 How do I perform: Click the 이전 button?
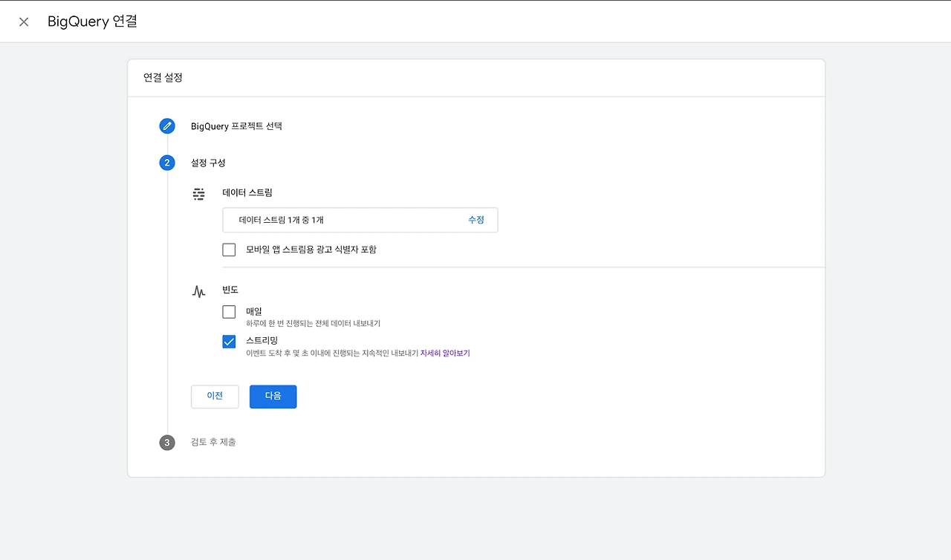(215, 397)
